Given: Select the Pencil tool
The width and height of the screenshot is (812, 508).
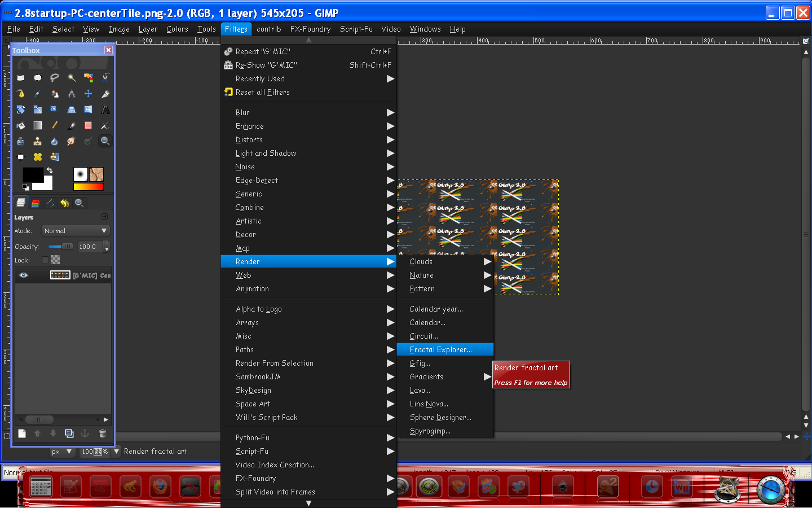Looking at the screenshot, I should pyautogui.click(x=55, y=125).
